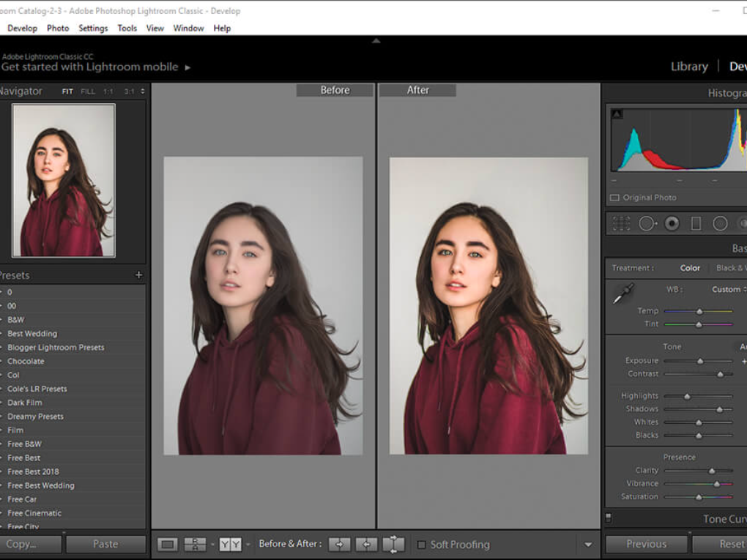Swap Before and After settings
Viewport: 747px width, 560px height.
pos(393,544)
